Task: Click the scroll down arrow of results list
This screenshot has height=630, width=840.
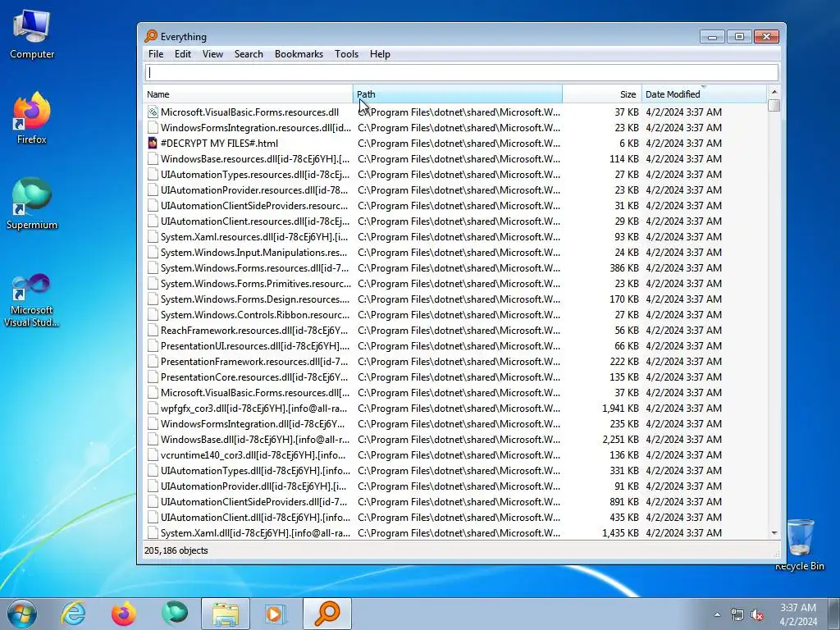Action: pyautogui.click(x=774, y=533)
